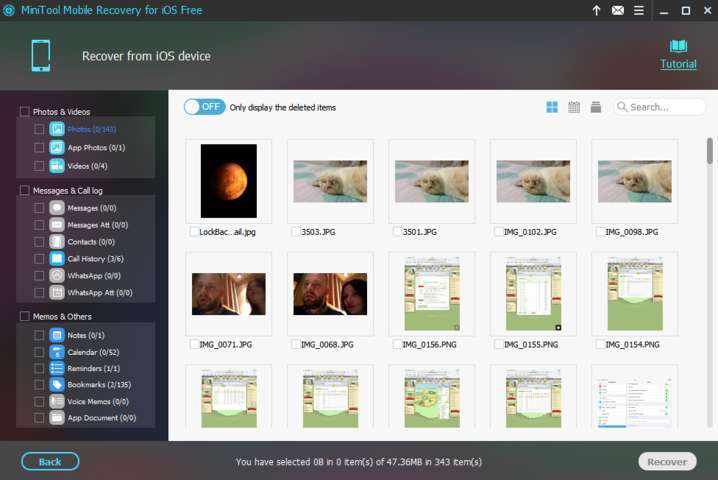
Task: Click the App Document (0/0) label
Action: [102, 418]
